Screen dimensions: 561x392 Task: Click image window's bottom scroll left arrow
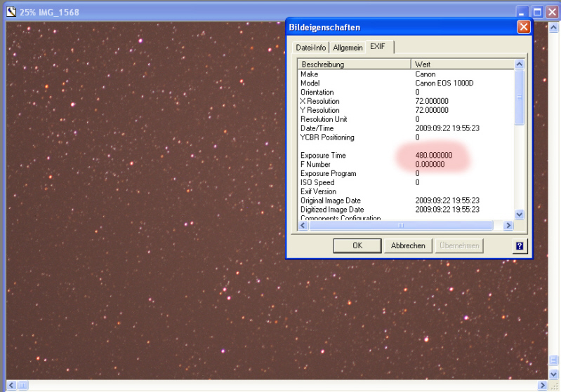tap(11, 386)
